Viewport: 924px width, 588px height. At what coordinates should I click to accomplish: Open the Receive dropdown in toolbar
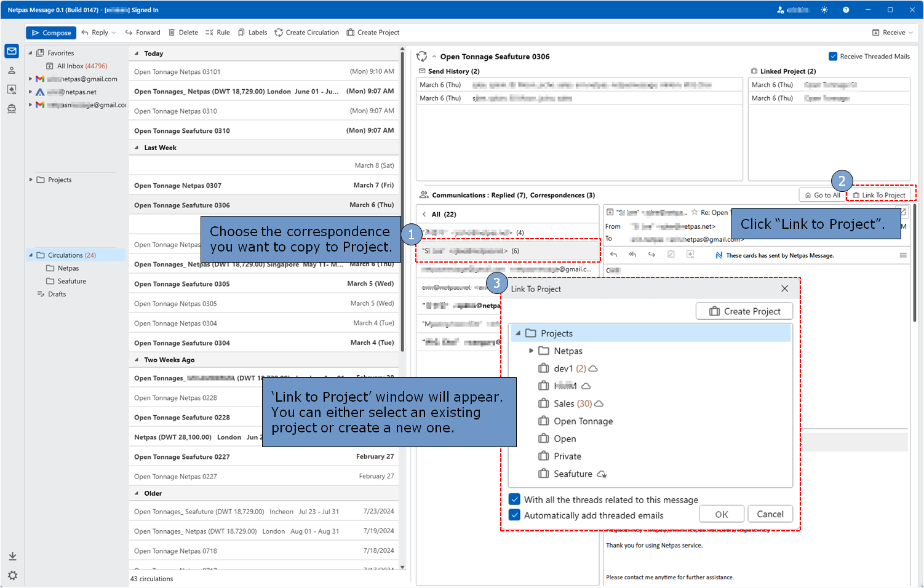[x=893, y=33]
